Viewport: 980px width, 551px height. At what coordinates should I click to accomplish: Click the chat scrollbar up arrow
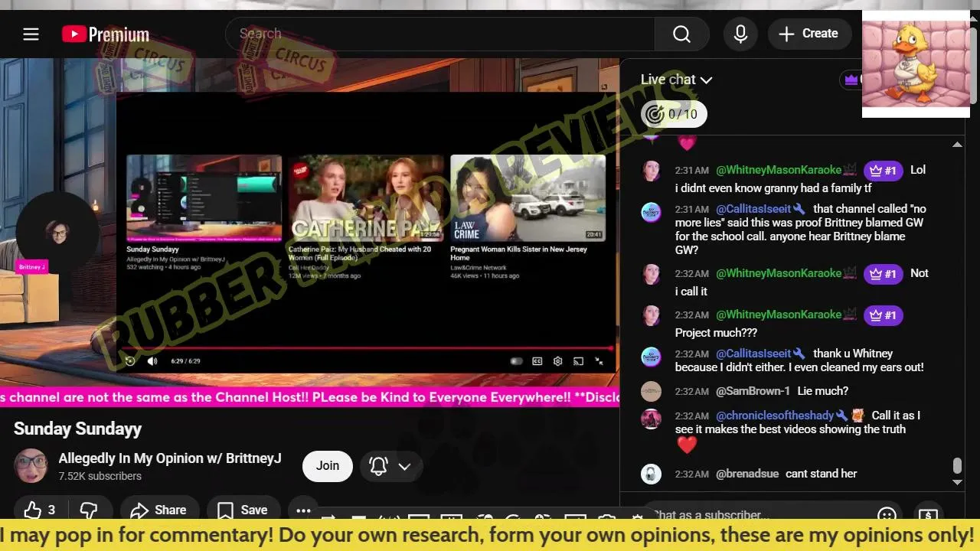[x=957, y=144]
